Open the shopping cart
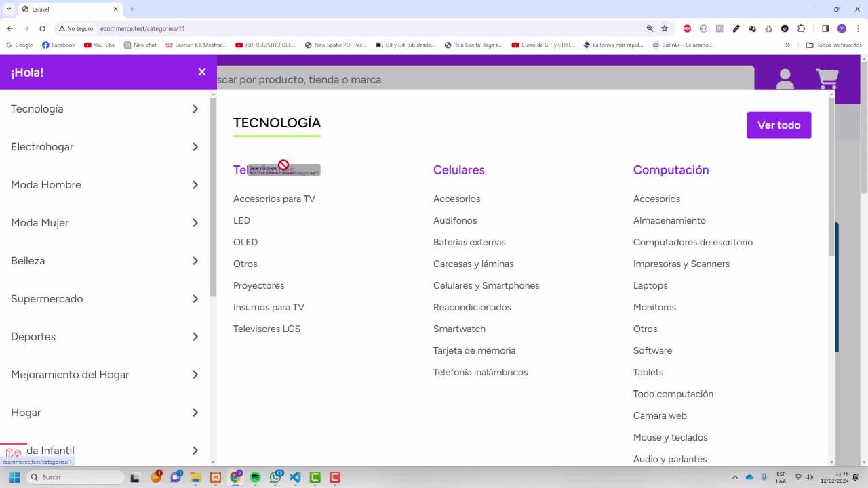 (827, 79)
